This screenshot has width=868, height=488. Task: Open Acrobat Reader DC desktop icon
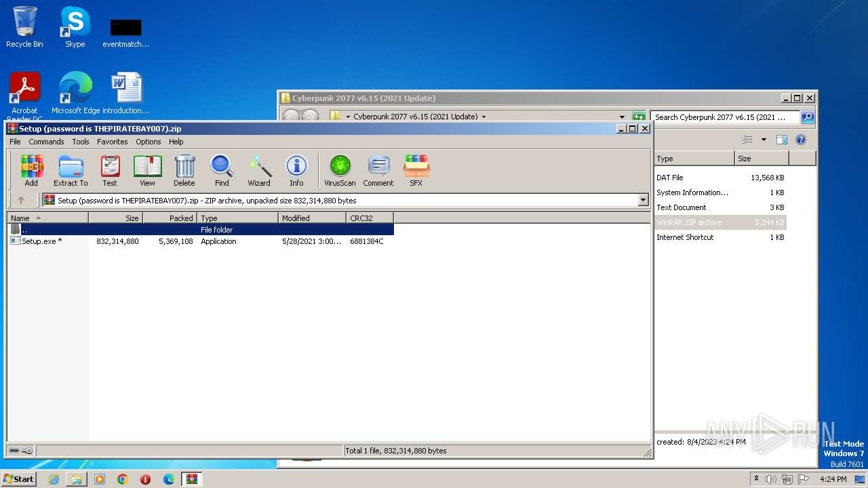point(24,97)
